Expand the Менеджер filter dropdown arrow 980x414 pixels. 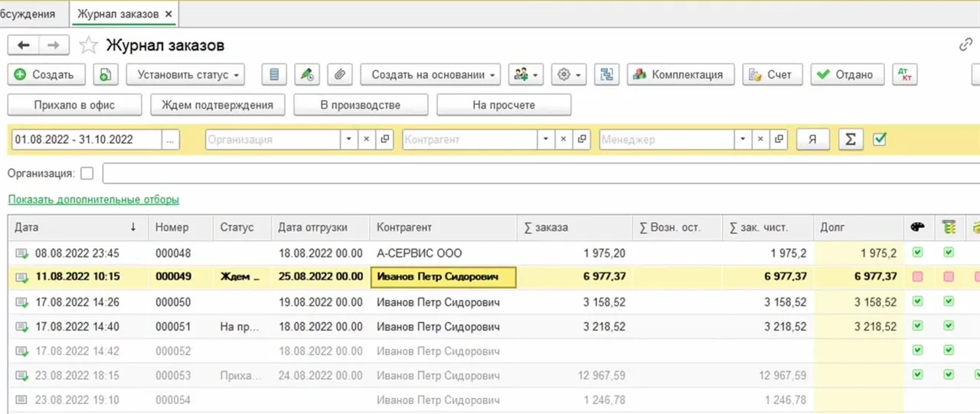tap(744, 139)
